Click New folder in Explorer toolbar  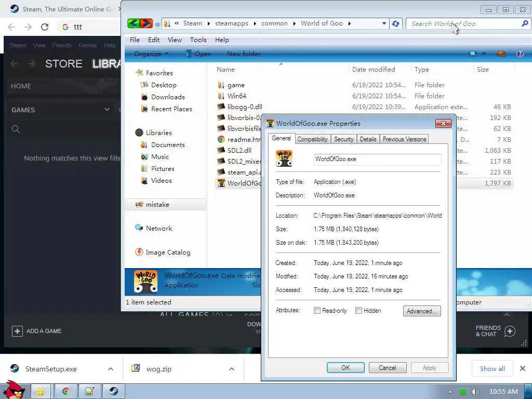coord(244,54)
